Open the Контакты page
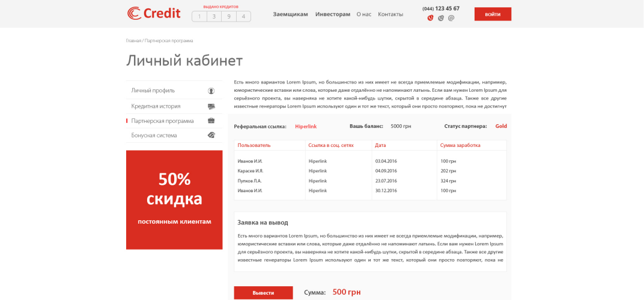 390,14
